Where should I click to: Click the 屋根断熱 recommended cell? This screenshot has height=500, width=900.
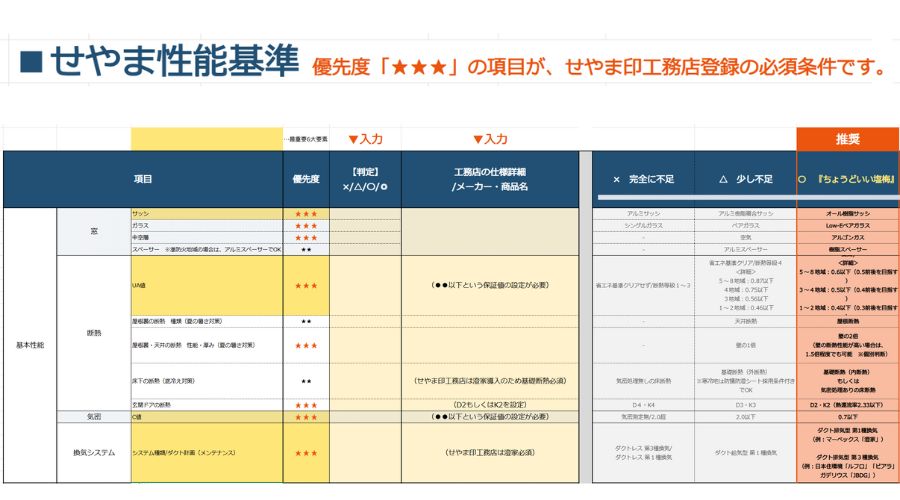click(x=848, y=321)
